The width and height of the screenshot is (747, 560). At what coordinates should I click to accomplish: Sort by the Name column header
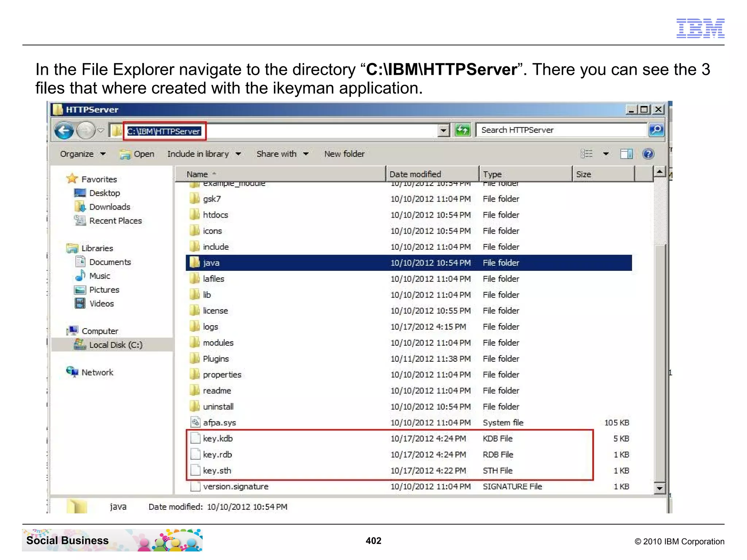click(x=280, y=174)
